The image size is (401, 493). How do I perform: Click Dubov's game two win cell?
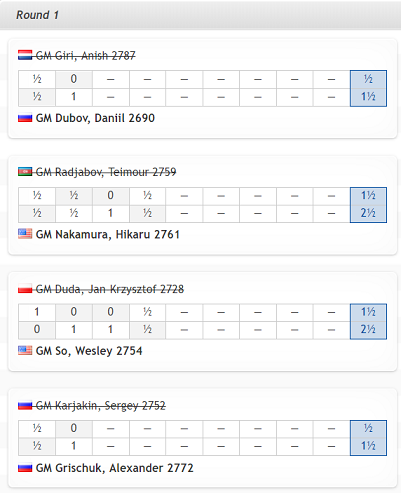(x=74, y=97)
